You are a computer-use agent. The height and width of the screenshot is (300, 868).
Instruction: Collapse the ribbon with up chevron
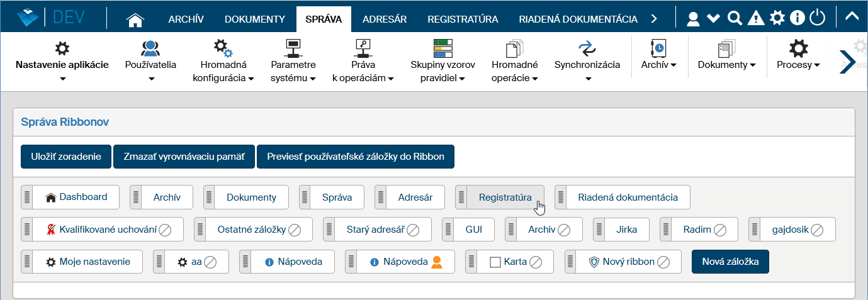click(852, 17)
